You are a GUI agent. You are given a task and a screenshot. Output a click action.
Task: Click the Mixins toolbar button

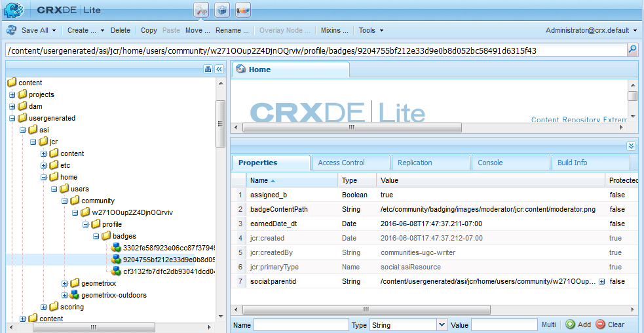(x=334, y=30)
